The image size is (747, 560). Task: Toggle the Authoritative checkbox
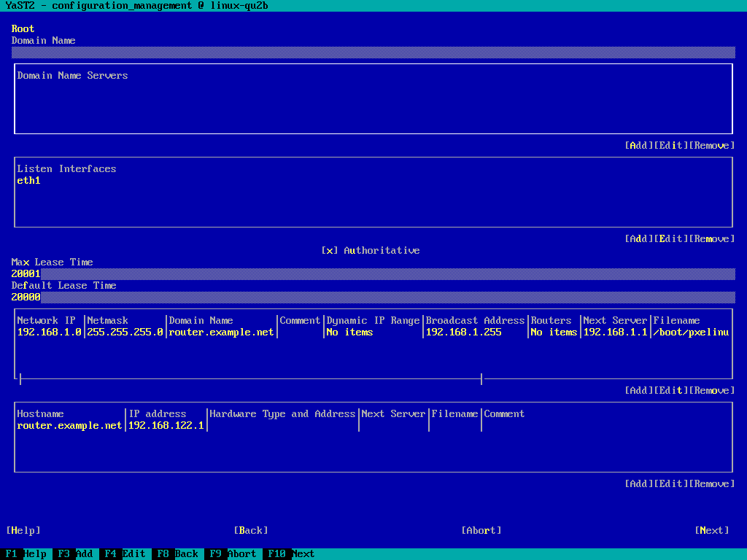coord(330,250)
